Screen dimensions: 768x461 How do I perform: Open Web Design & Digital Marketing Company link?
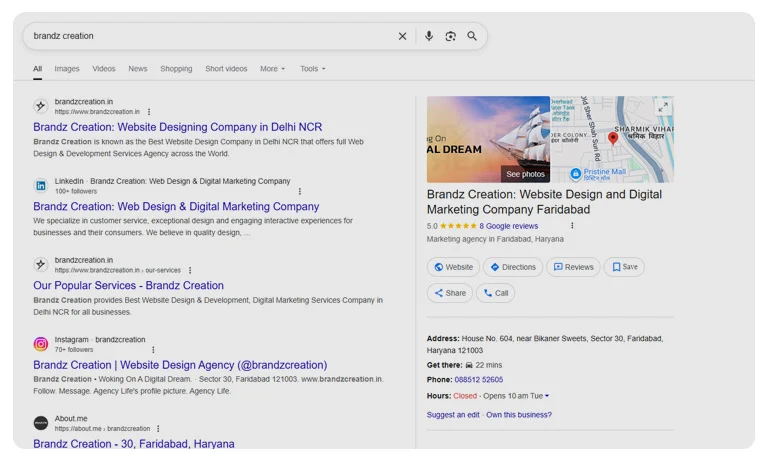click(176, 206)
